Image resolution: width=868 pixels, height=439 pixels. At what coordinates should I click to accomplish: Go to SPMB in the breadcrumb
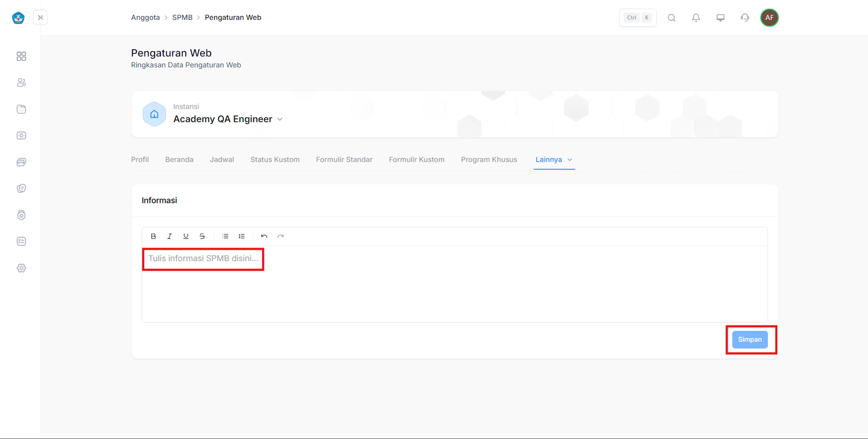pyautogui.click(x=182, y=17)
